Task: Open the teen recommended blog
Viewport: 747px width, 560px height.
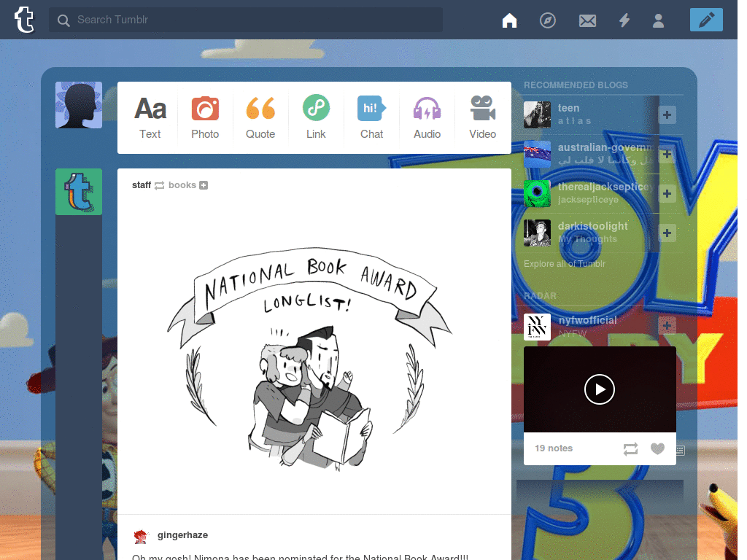Action: click(x=568, y=108)
